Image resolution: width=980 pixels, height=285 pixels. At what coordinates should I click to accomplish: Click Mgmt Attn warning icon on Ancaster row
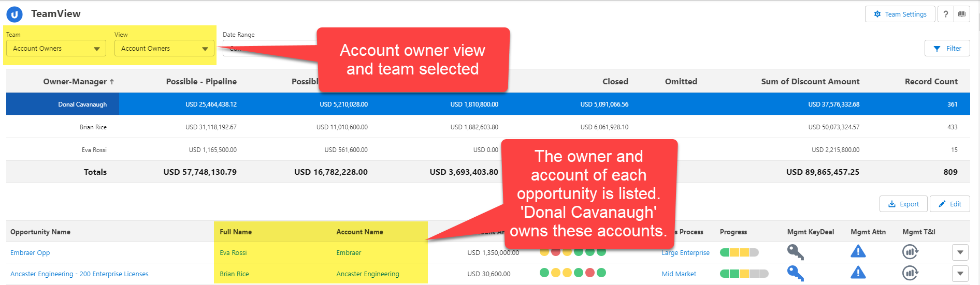pos(858,273)
